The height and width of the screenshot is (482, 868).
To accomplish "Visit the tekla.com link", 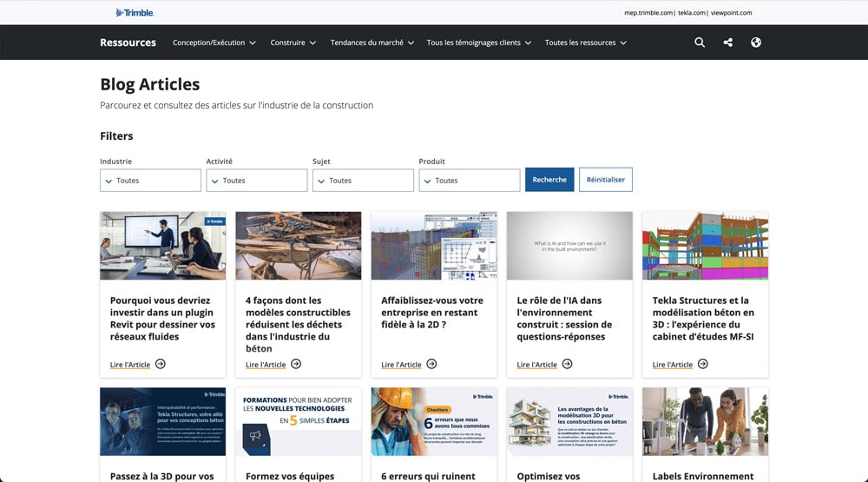I will click(x=692, y=13).
